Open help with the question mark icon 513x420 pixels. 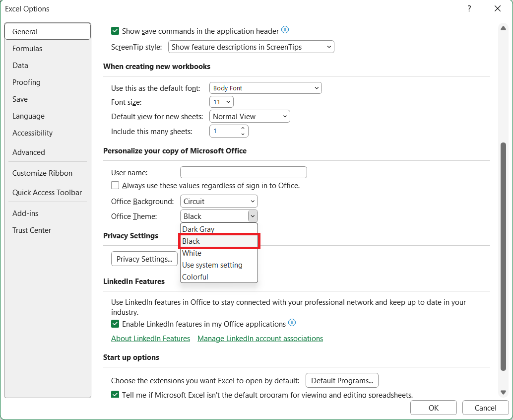pos(469,9)
